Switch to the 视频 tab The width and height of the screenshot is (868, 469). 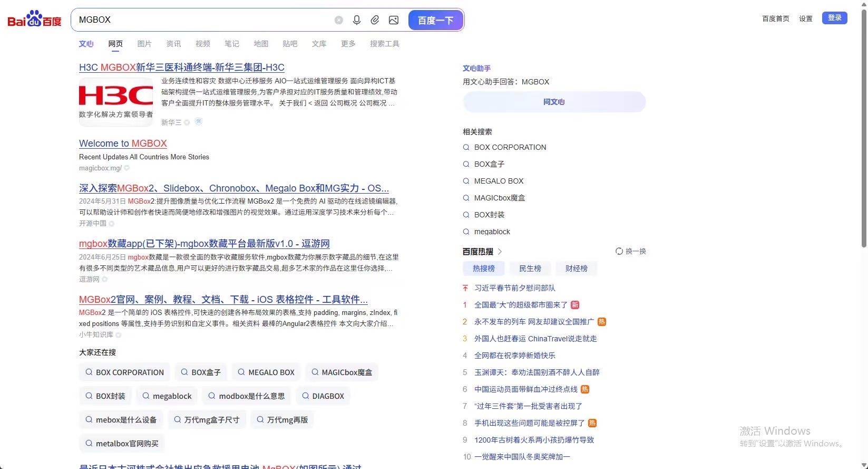(203, 44)
